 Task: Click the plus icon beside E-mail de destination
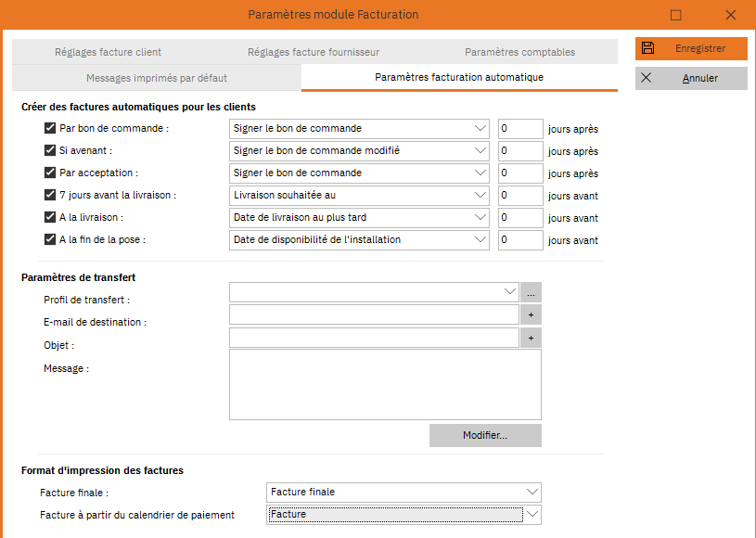(x=532, y=314)
